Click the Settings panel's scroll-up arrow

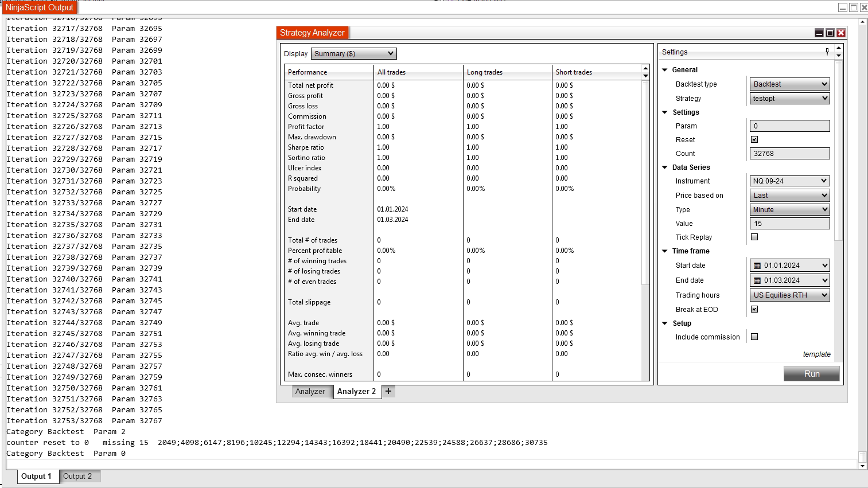pyautogui.click(x=839, y=48)
